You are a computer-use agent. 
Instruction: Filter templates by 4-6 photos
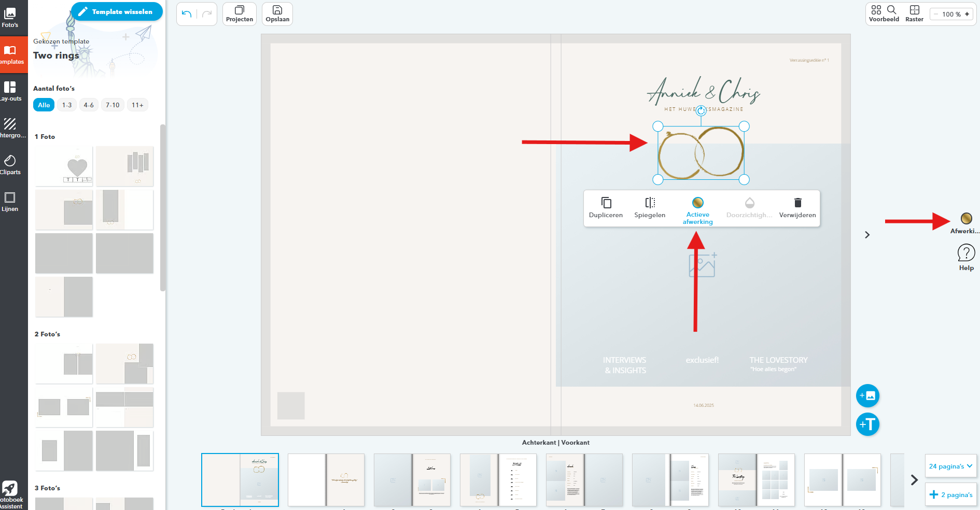89,105
